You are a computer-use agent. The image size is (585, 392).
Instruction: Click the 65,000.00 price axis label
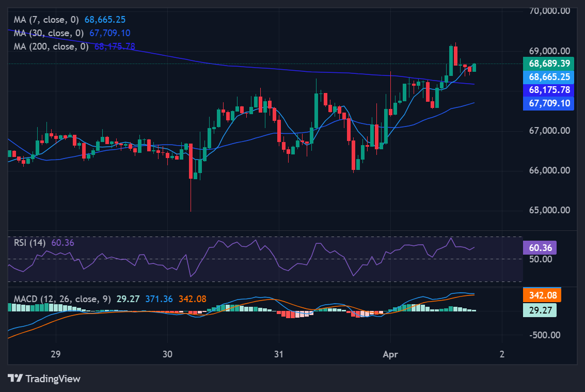pyautogui.click(x=549, y=210)
